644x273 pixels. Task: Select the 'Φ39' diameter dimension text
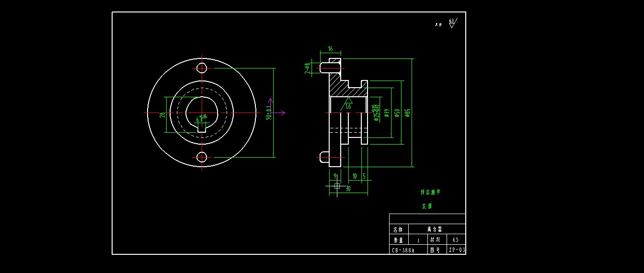pyautogui.click(x=386, y=113)
